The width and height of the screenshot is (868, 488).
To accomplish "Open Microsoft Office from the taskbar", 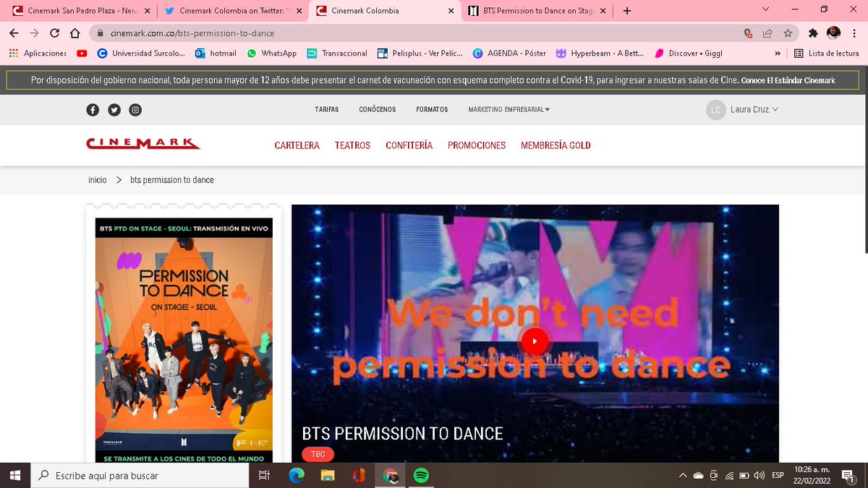I will pos(359,475).
